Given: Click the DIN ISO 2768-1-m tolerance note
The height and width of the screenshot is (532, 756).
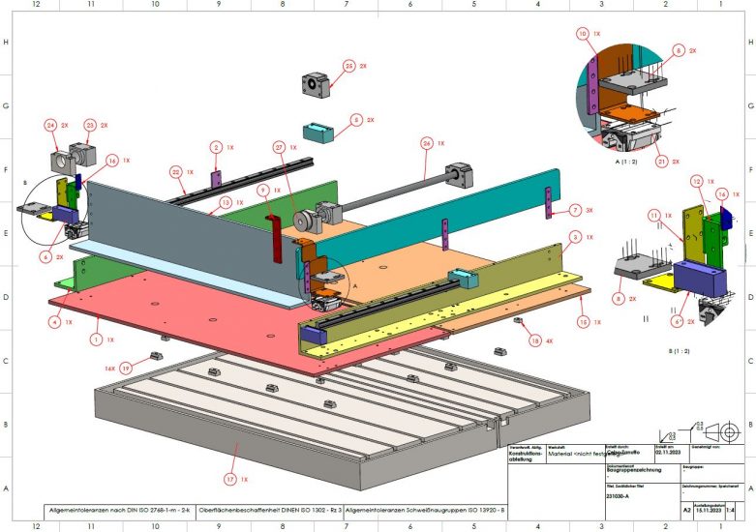Looking at the screenshot, I should [x=114, y=507].
